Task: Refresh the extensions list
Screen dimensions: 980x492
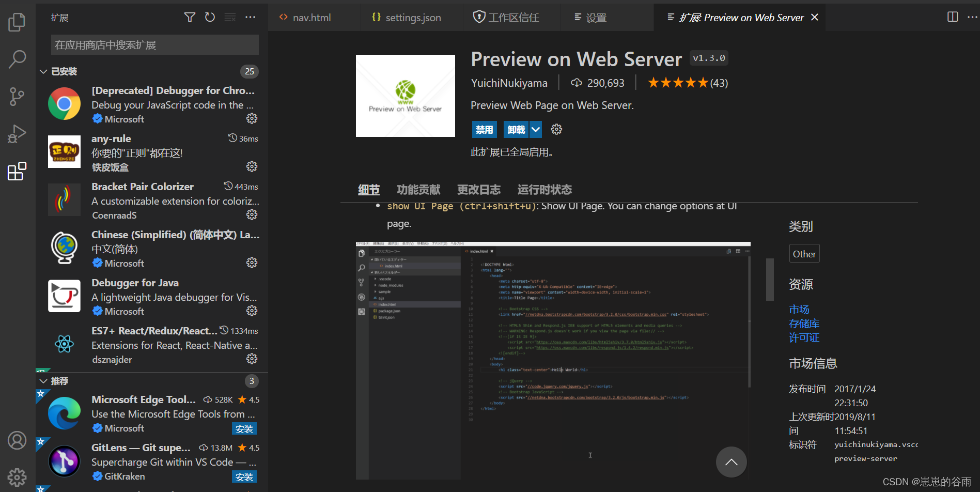Action: pyautogui.click(x=210, y=18)
